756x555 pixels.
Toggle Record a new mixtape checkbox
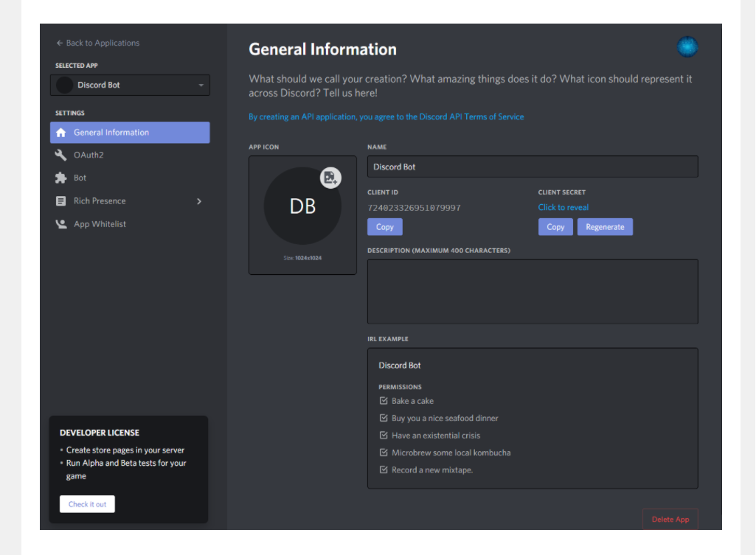coord(384,470)
